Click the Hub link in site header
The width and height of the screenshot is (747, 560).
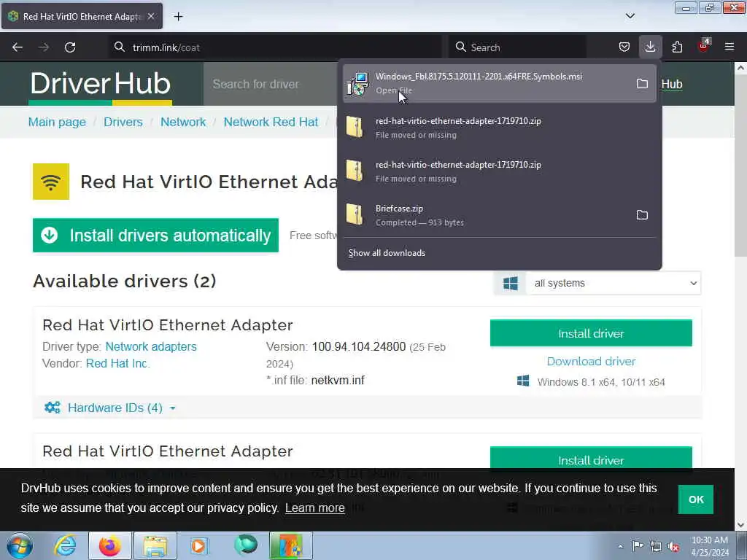click(672, 85)
